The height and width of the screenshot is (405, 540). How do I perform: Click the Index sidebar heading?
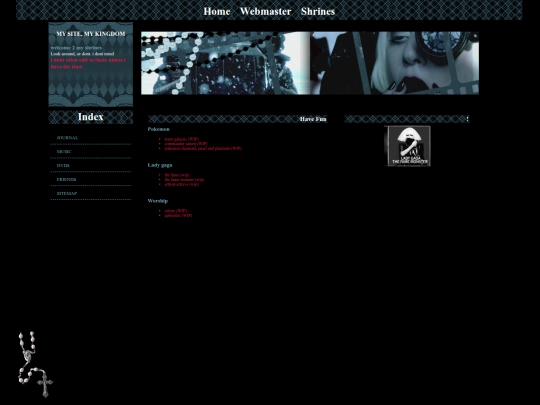91,117
